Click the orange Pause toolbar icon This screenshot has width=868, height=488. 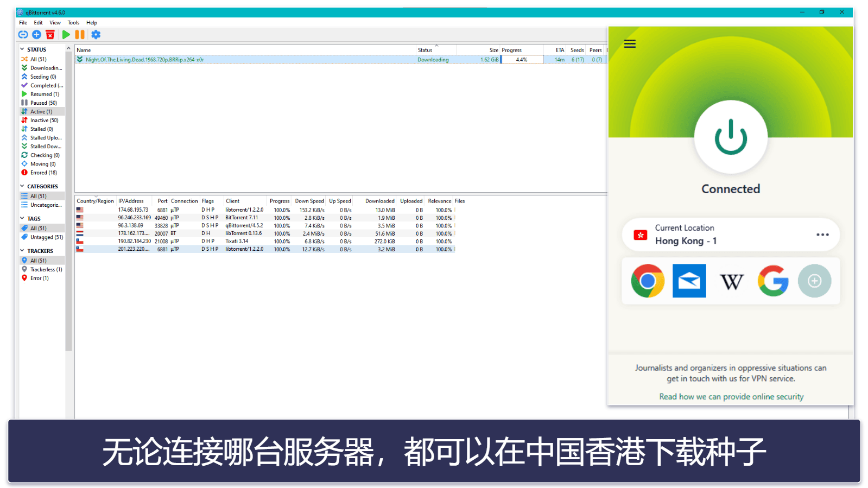(80, 35)
